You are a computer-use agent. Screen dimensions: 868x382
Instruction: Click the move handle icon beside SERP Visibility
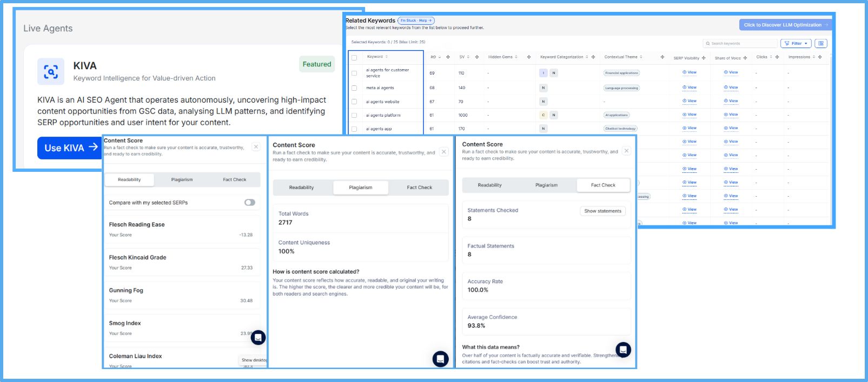[704, 58]
